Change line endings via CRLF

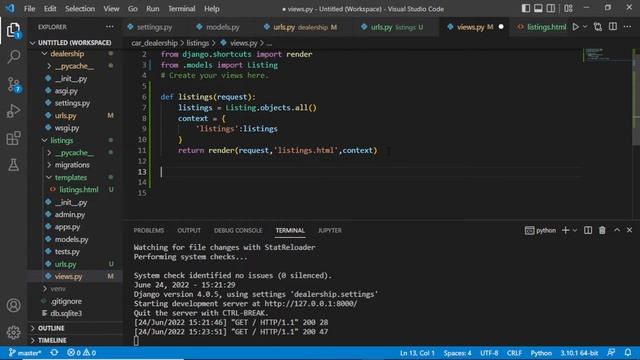(x=514, y=353)
